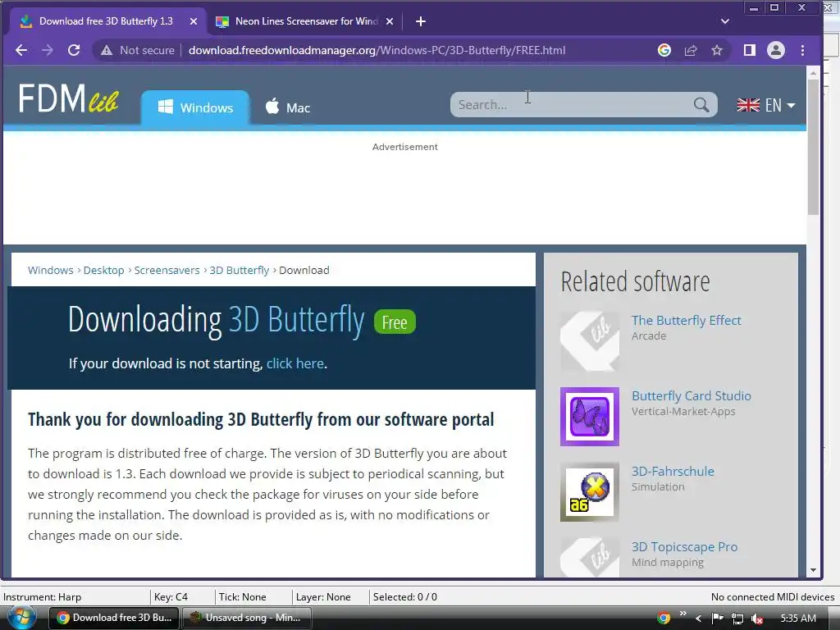Select the Windows platform tab

[195, 107]
